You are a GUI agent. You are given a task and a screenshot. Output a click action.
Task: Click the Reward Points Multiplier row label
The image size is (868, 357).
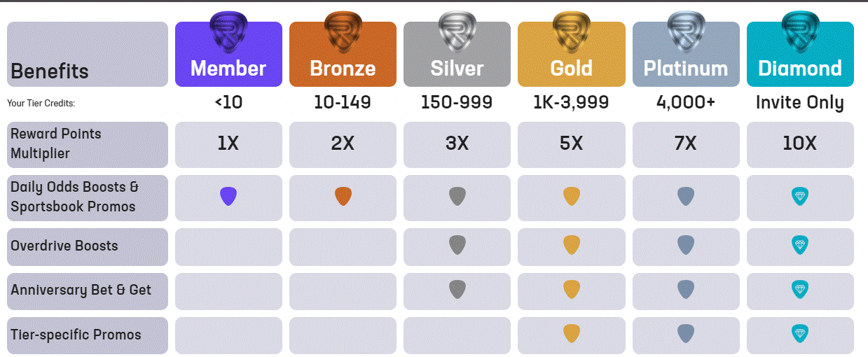pos(88,144)
